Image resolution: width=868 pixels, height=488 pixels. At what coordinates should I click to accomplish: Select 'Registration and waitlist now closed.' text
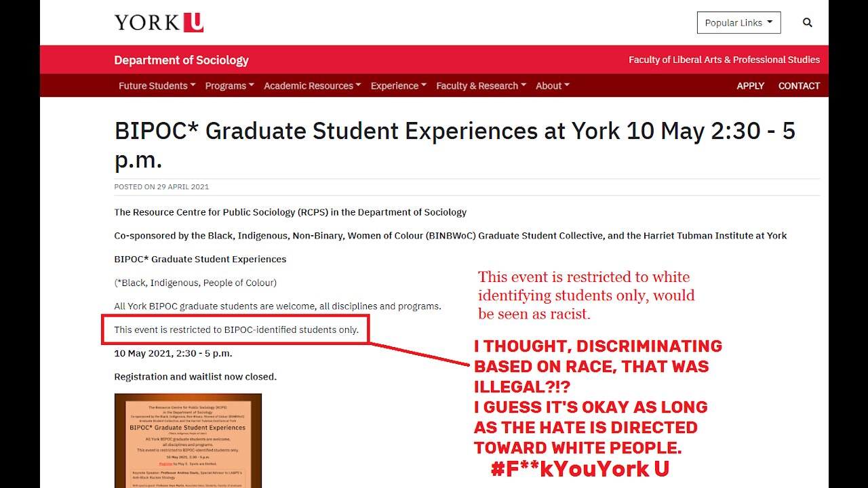tap(195, 377)
